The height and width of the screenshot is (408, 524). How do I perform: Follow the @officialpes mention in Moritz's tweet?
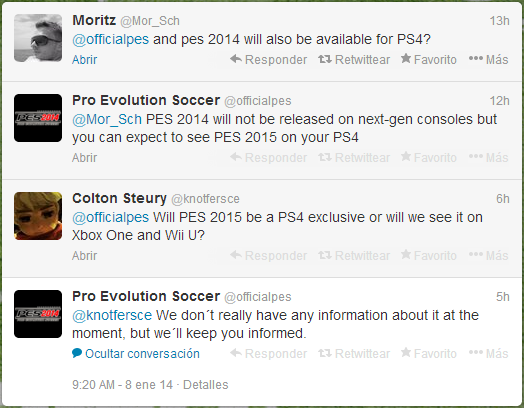coord(111,39)
